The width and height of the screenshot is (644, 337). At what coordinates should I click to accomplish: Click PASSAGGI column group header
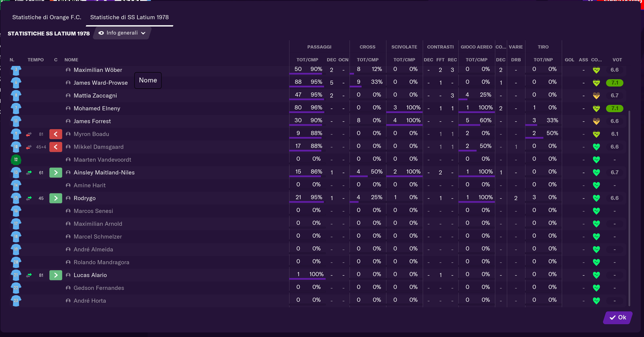(x=319, y=47)
